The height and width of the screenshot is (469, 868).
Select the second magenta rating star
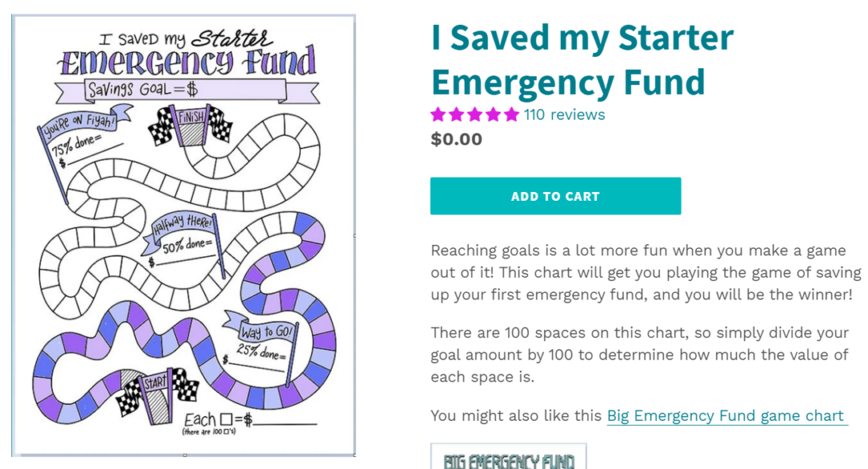[457, 115]
